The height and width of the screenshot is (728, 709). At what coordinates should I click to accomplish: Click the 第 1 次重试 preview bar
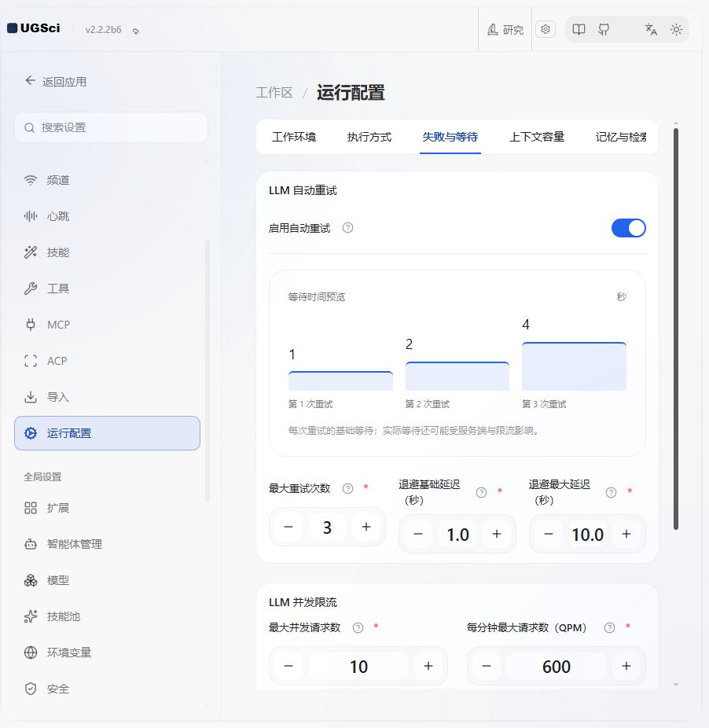(340, 381)
